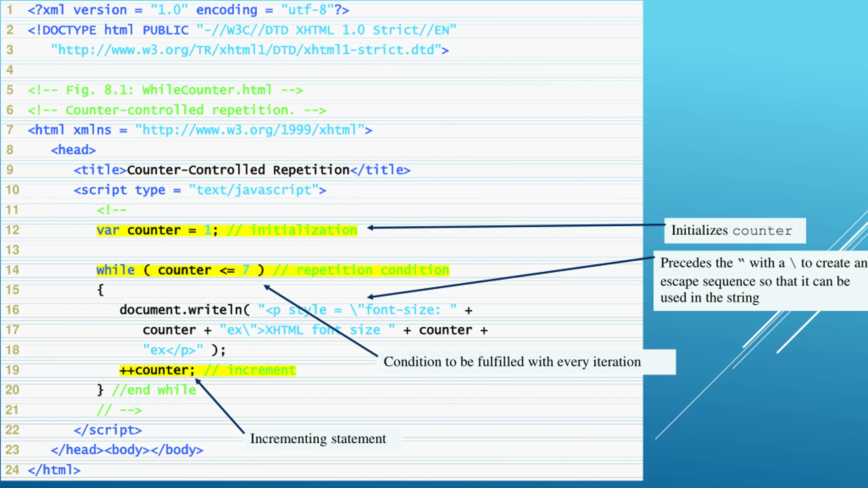The width and height of the screenshot is (868, 488).
Task: Click the opening brace on line 15
Action: click(100, 290)
